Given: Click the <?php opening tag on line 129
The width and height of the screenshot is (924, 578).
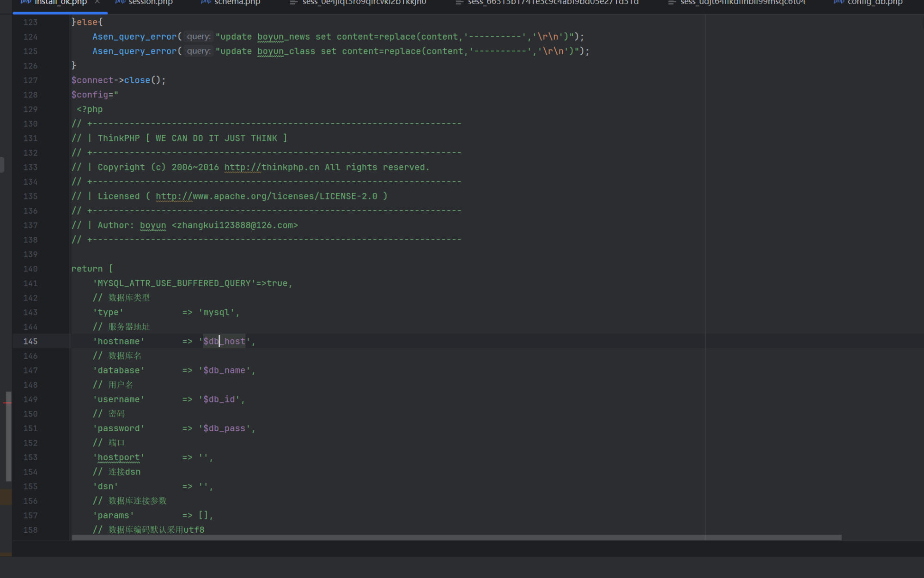Looking at the screenshot, I should point(90,109).
